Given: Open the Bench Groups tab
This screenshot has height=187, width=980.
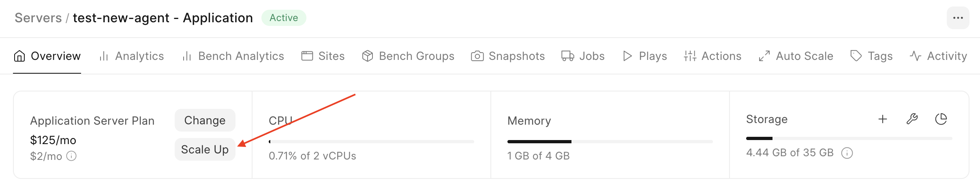Looking at the screenshot, I should pos(408,56).
